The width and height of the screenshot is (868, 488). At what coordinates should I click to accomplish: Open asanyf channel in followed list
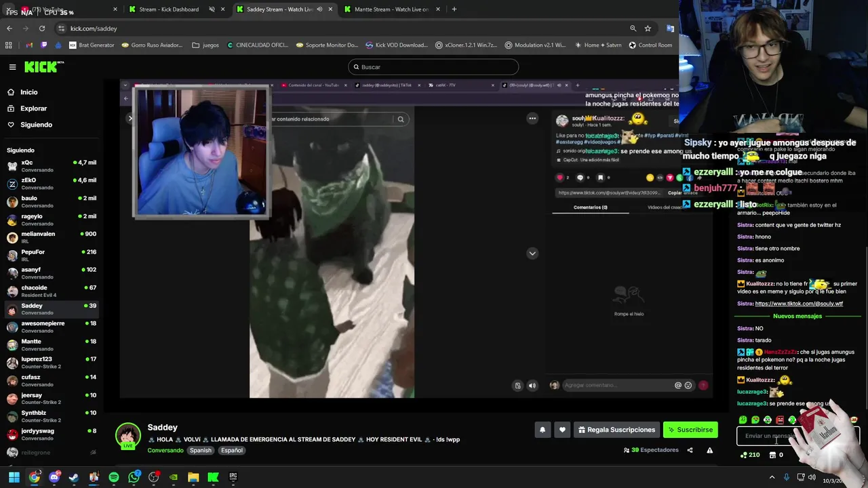click(x=51, y=273)
